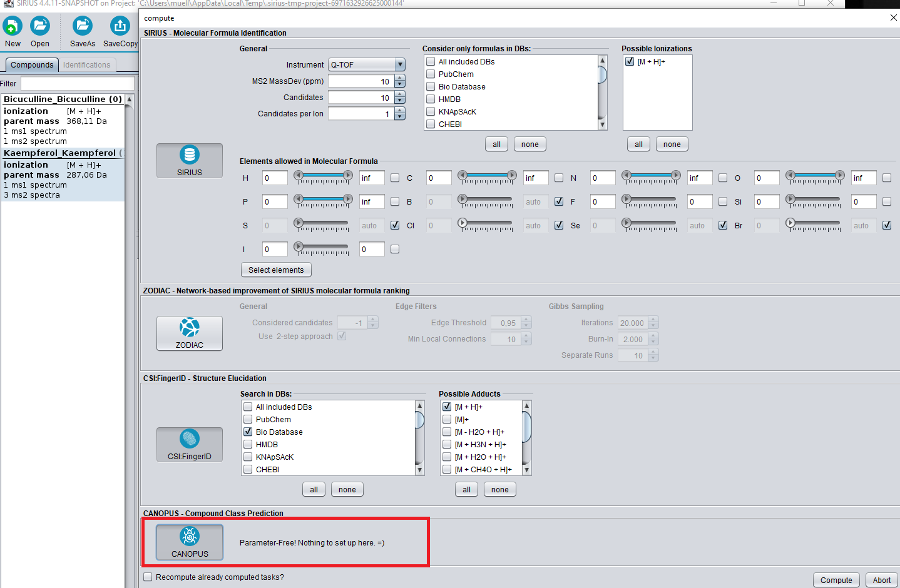The height and width of the screenshot is (588, 900).
Task: Toggle the auto checkbox for bromine (Br)
Action: [x=887, y=225]
